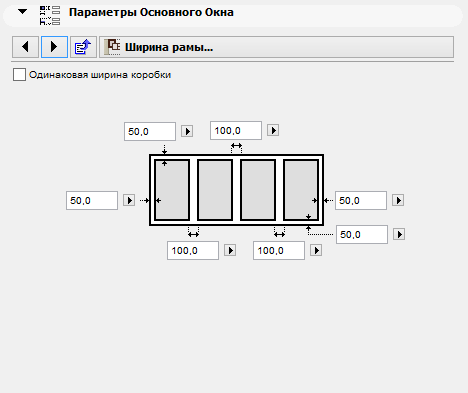Click the window frame preview diagram
The image size is (468, 393).
(x=237, y=190)
